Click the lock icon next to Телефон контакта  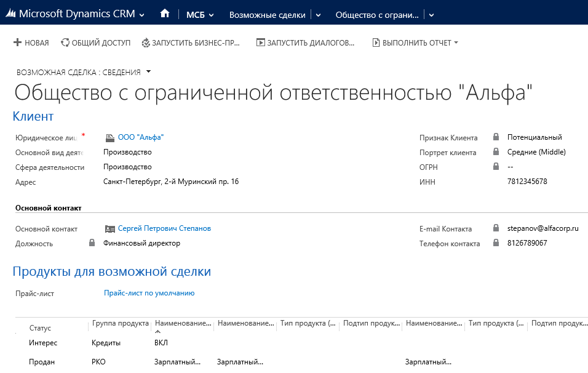(496, 243)
